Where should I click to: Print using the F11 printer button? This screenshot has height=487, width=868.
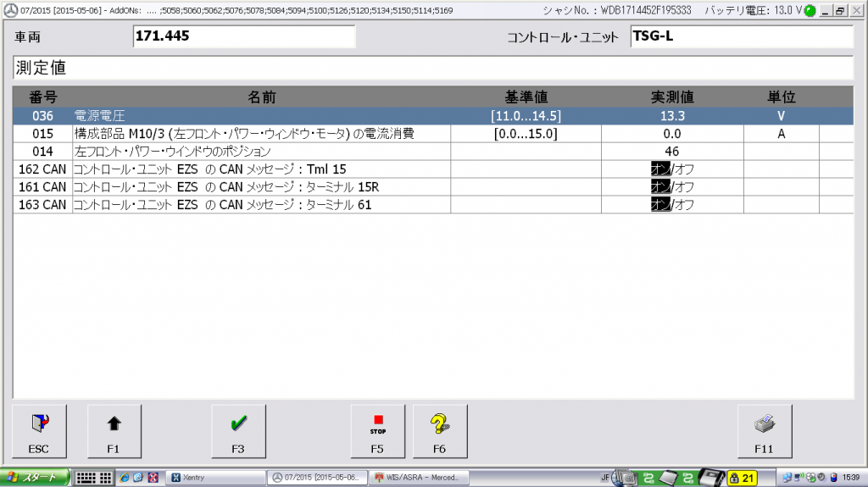click(x=765, y=430)
